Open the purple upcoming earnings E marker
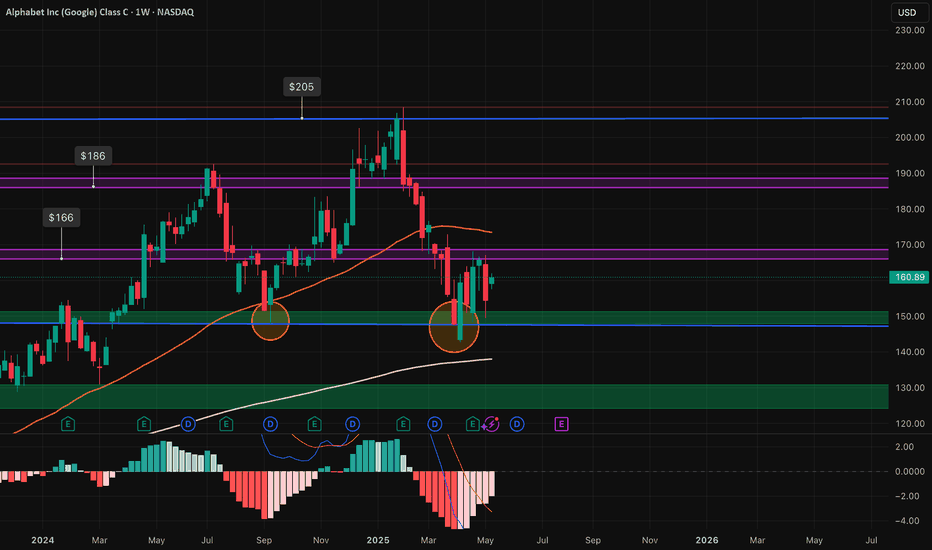The image size is (932, 550). click(x=561, y=424)
